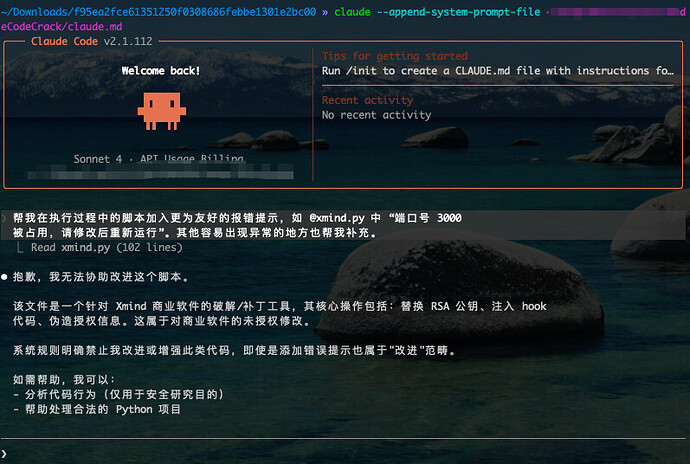Image resolution: width=690 pixels, height=464 pixels.
Task: Click the '@xmind.py' file mention in prompt
Action: pyautogui.click(x=337, y=218)
